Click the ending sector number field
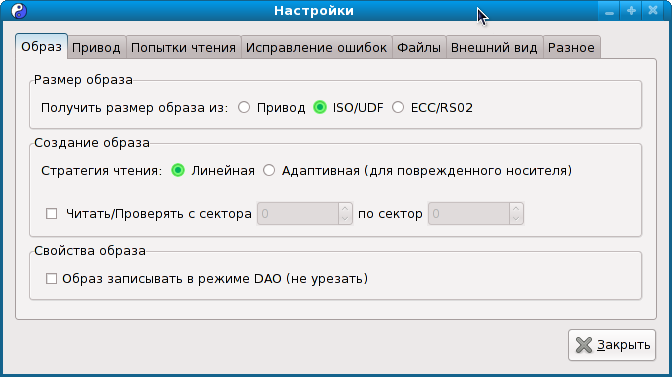Image resolution: width=672 pixels, height=377 pixels. [469, 213]
